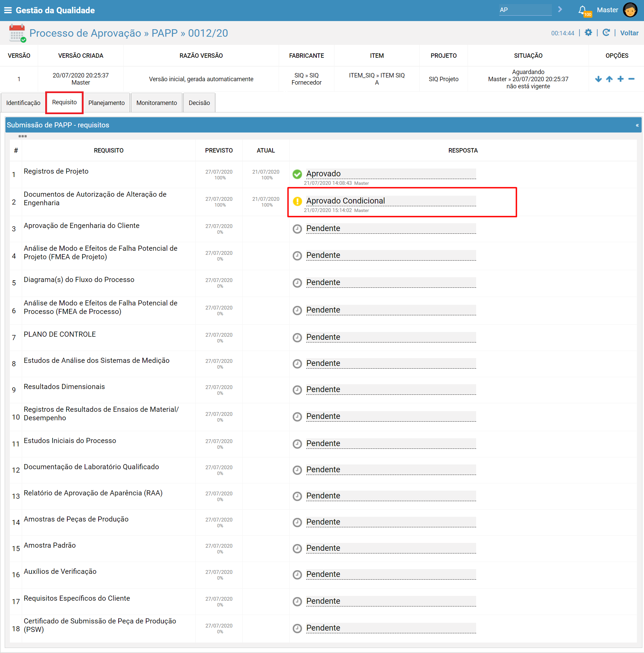Open Pendente response for Amostras de Peças de Produção

(x=391, y=522)
